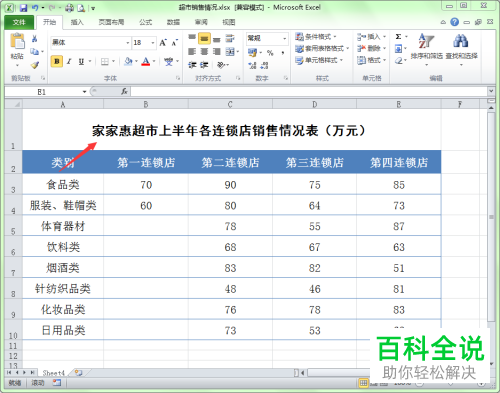Open the 格式 cells dropdown
Viewport: 500px width, 393px height.
[371, 60]
